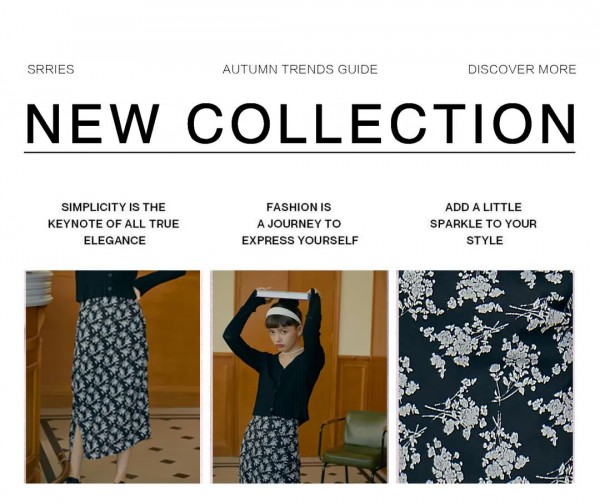This screenshot has height=504, width=600.
Task: Click the stack of plates in the left photo
Action: (x=38, y=288)
